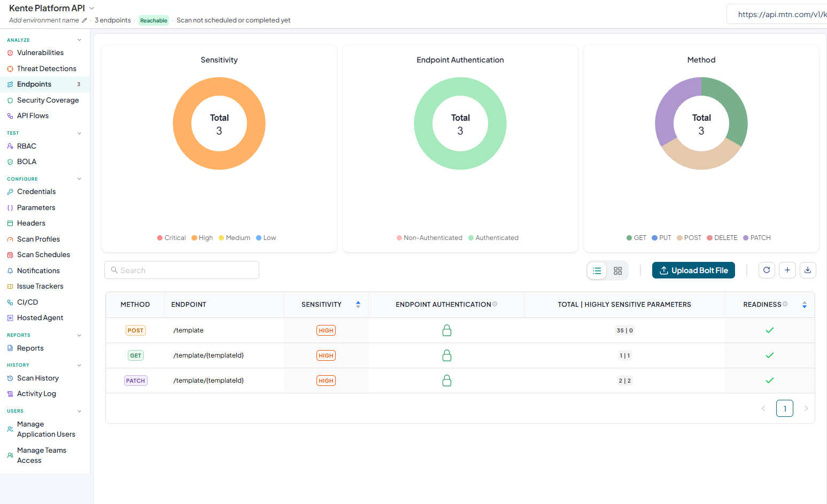Switch to grid view layout
Image resolution: width=827 pixels, height=504 pixels.
pyautogui.click(x=618, y=271)
